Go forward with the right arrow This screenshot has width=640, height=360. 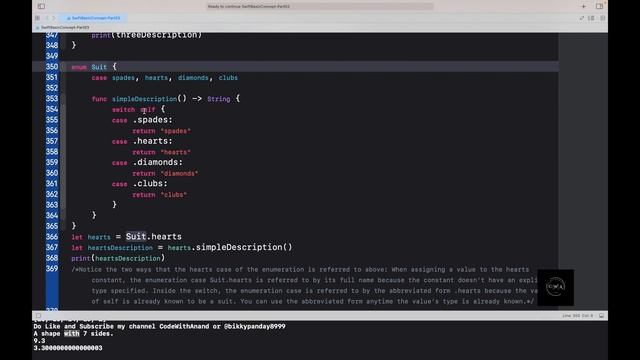pyautogui.click(x=53, y=18)
